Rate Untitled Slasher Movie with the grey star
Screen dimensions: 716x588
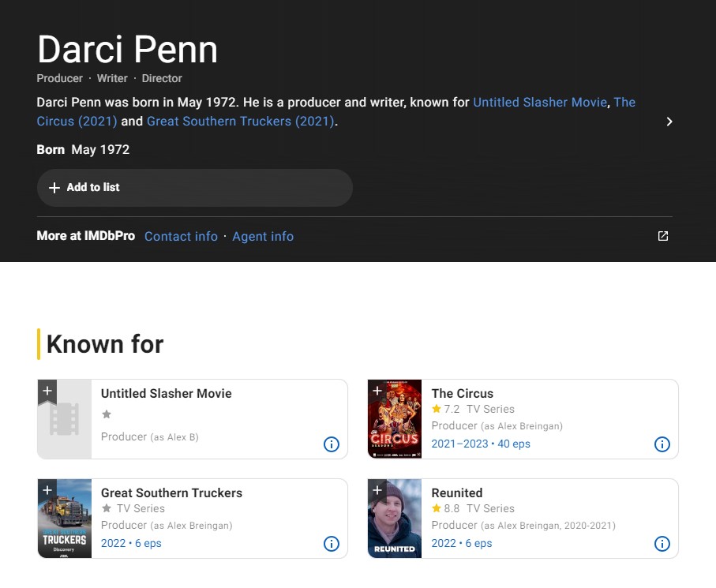(107, 414)
